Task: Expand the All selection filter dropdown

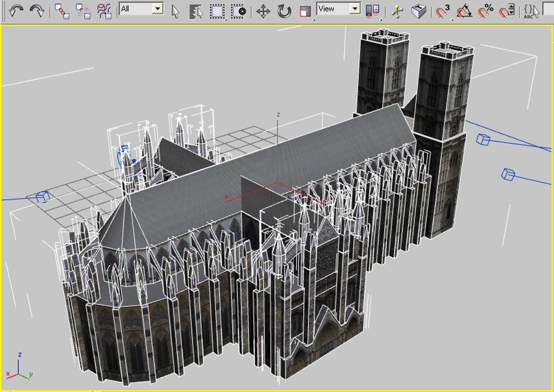Action: pyautogui.click(x=158, y=9)
